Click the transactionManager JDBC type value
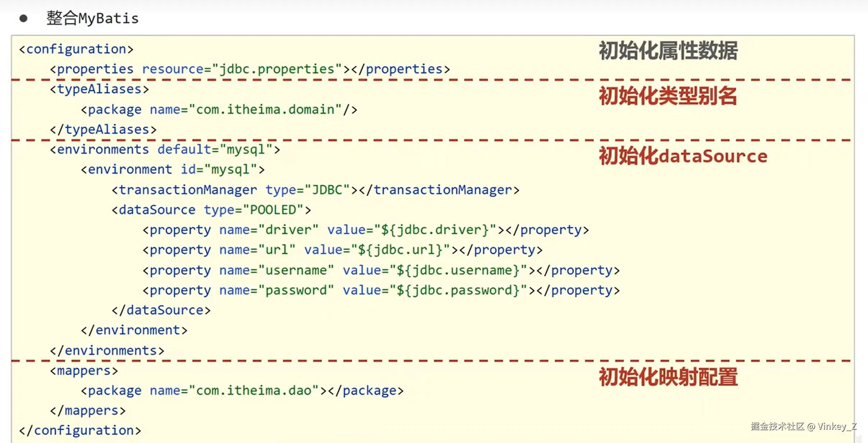Image resolution: width=868 pixels, height=443 pixels. 327,190
